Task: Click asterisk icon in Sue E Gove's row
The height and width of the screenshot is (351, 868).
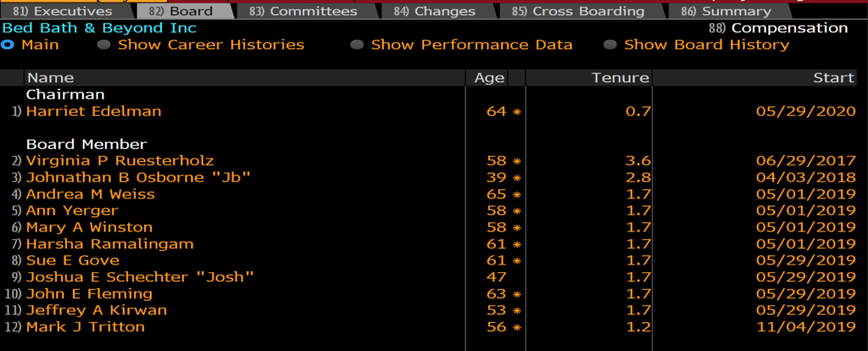Action: (517, 261)
